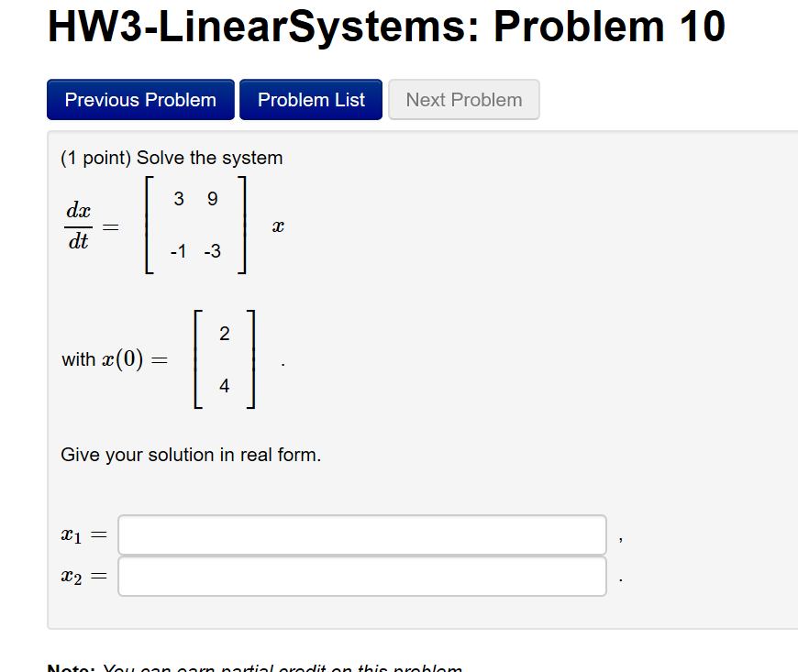Screen dimensions: 798x672
Task: Click the dx/dt fraction expression
Action: coord(79,225)
